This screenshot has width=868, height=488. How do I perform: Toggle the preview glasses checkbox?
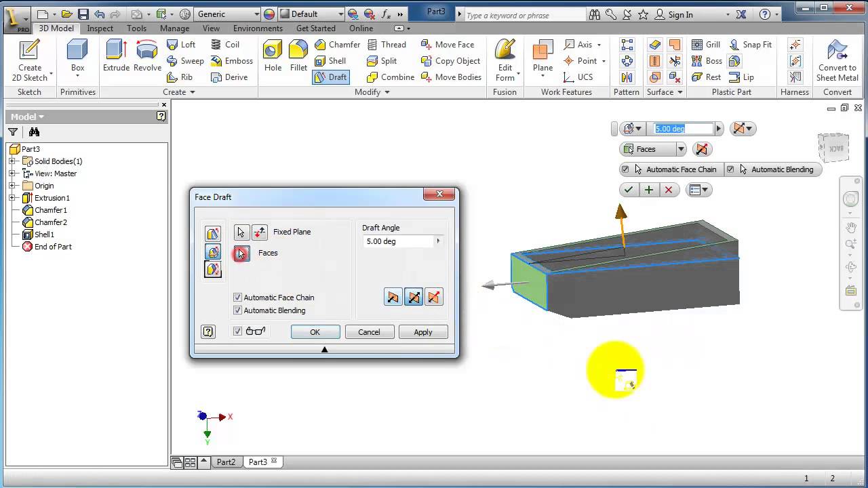point(237,331)
